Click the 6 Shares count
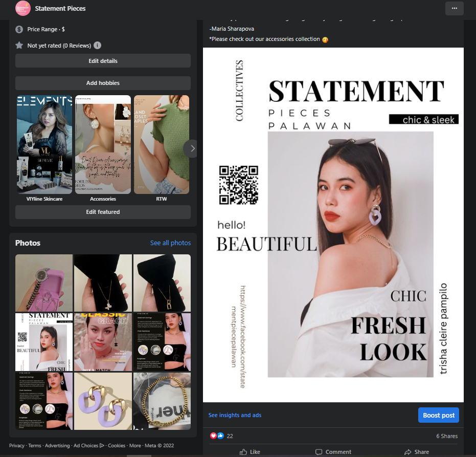476x457 pixels. click(447, 436)
